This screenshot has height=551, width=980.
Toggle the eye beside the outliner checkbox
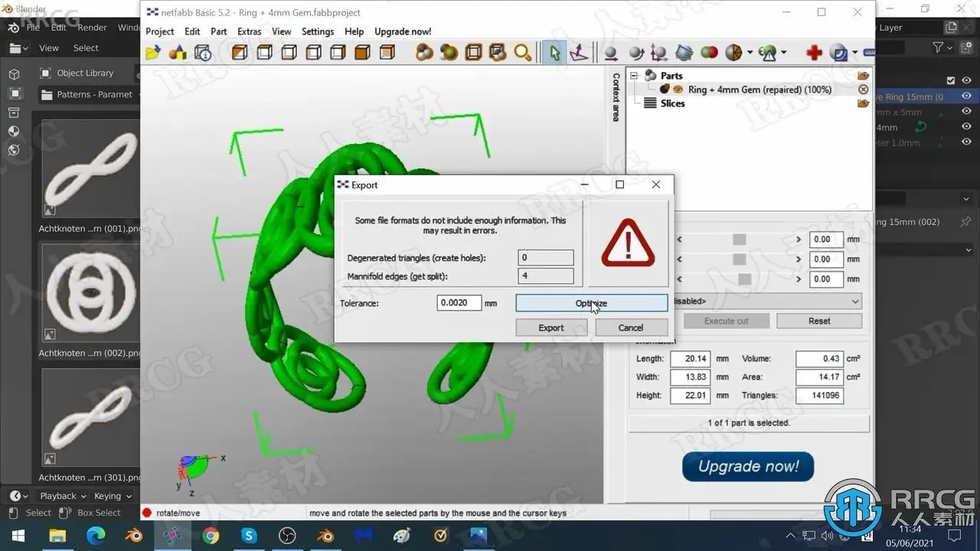tap(966, 80)
